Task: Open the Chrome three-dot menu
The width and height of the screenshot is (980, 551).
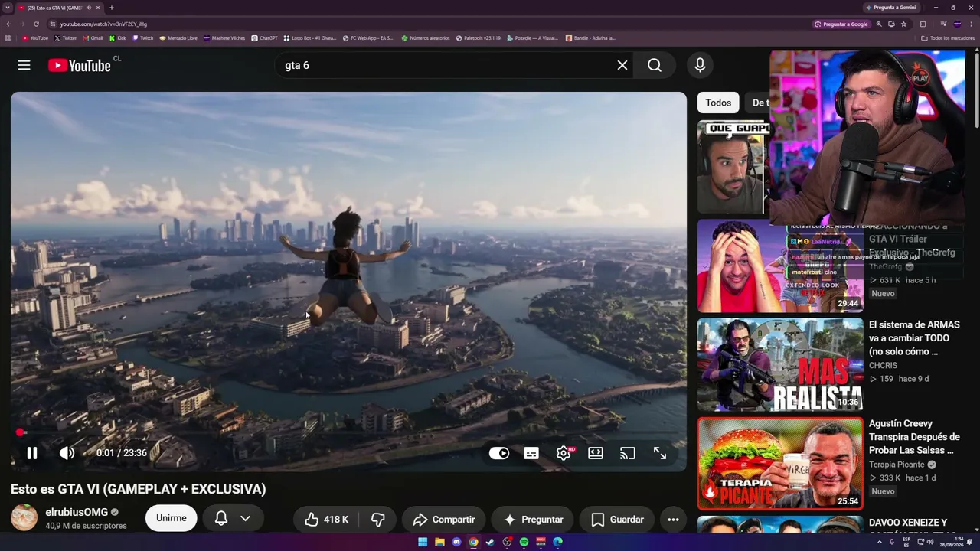Action: [x=972, y=24]
